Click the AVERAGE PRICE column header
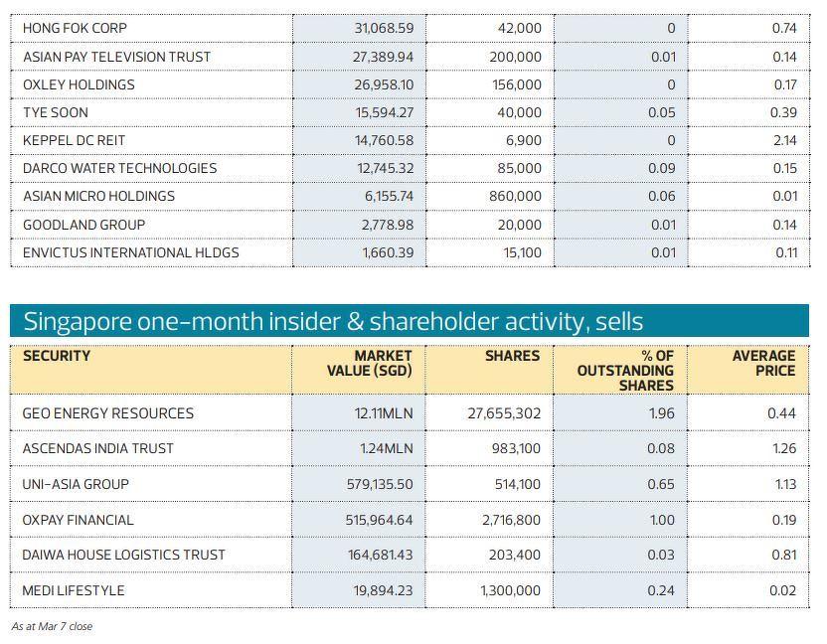827x644 pixels. [x=763, y=363]
